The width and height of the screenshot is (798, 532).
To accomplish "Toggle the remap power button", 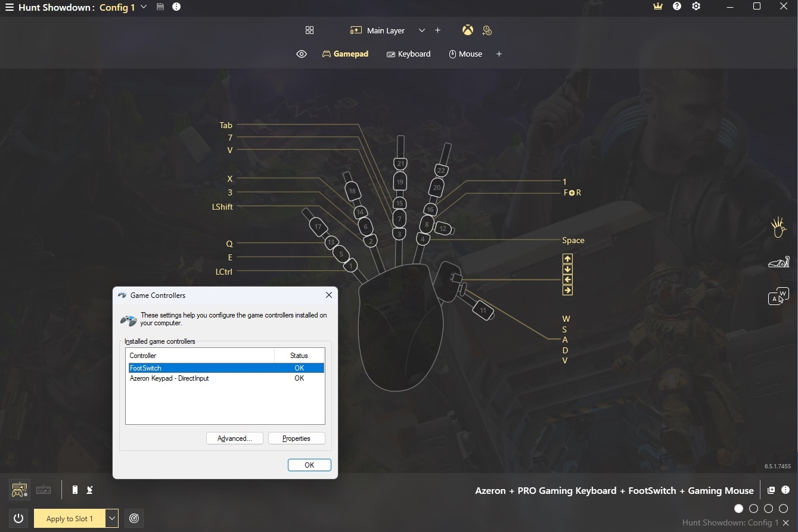I will 18,518.
